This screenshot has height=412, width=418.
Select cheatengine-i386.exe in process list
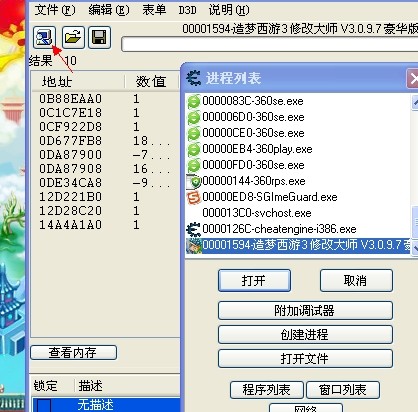point(272,229)
